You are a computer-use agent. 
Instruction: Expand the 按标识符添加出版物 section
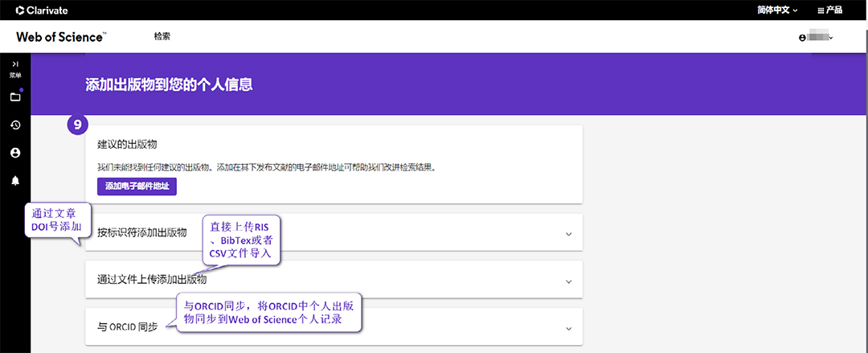334,232
